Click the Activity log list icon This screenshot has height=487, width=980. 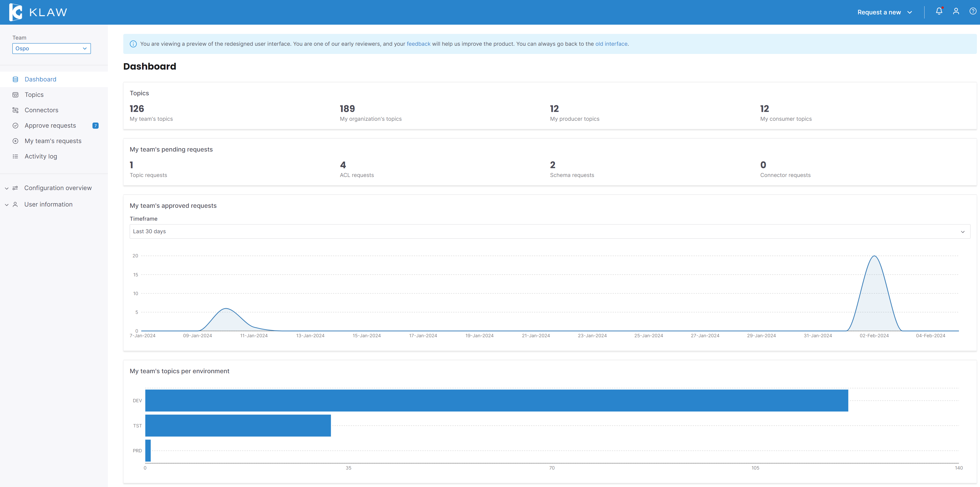click(15, 156)
